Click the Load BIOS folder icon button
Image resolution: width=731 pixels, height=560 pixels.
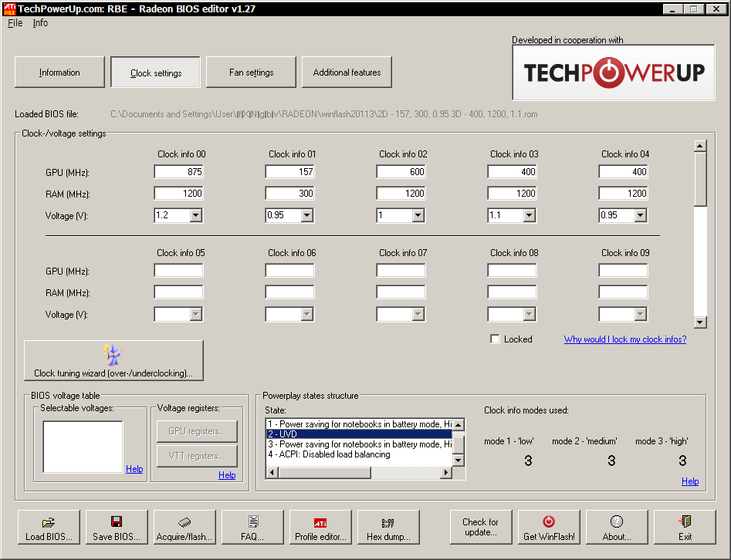click(x=48, y=528)
